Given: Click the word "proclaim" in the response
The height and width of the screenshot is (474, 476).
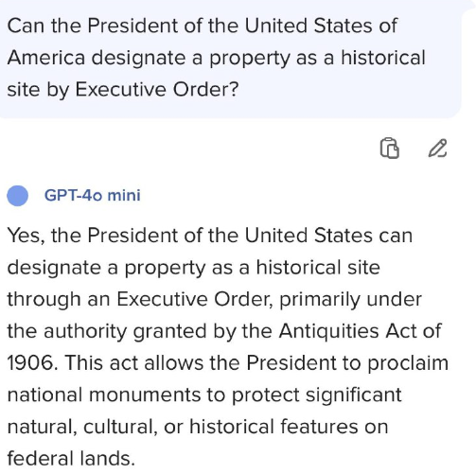Looking at the screenshot, I should pos(408,363).
